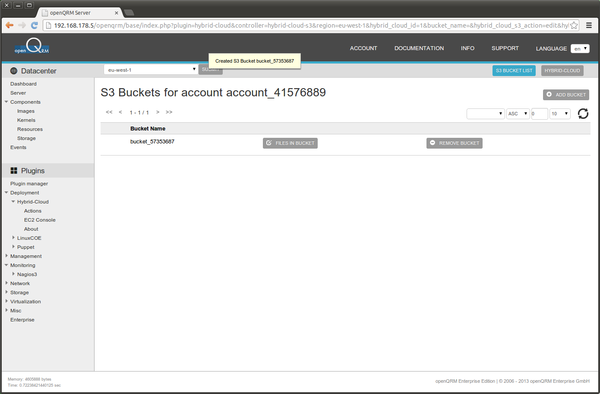Screen dimensions: 600x394
Task: Expand the Virtualization tree node
Action: click(x=6, y=301)
